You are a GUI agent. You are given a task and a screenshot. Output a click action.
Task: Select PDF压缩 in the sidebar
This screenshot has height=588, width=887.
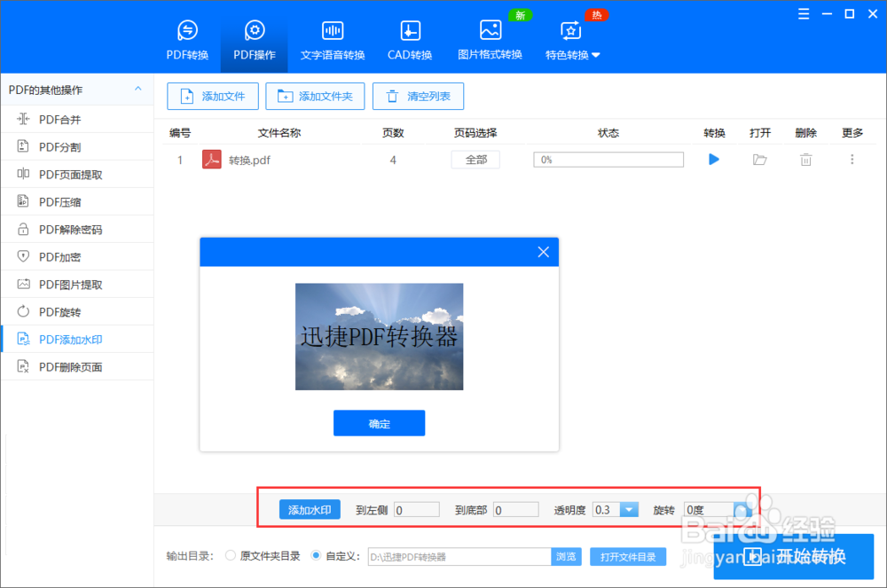pyautogui.click(x=77, y=202)
